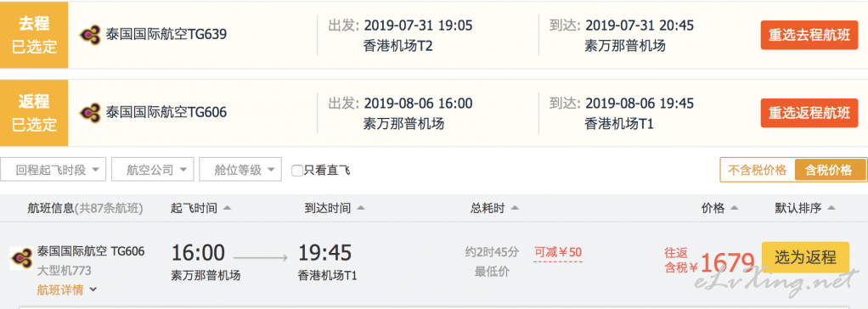Open 舱位等级 cabin class dropdown
The width and height of the screenshot is (868, 309).
point(240,170)
